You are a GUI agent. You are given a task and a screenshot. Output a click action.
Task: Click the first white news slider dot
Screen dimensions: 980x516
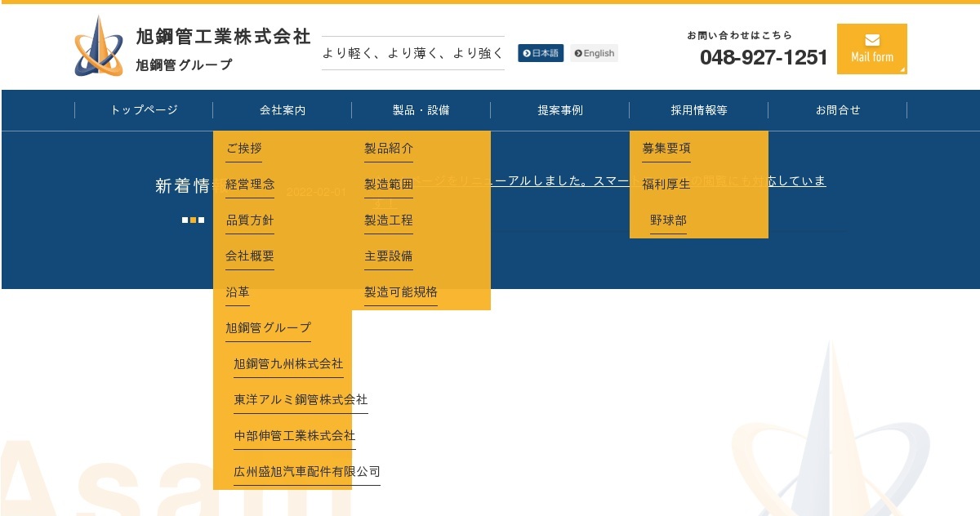(185, 220)
